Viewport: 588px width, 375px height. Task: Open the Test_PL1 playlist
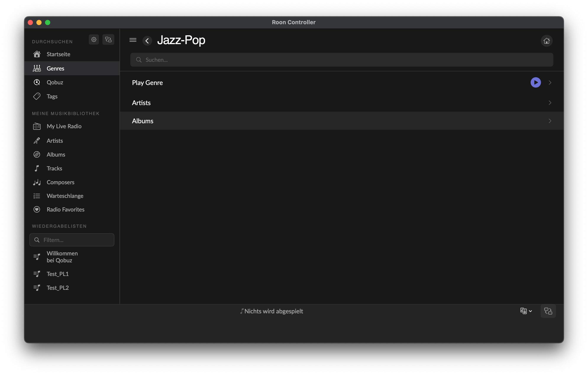tap(58, 274)
